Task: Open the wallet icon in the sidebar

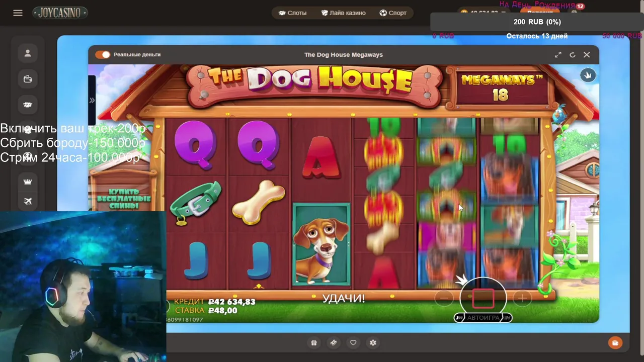Action: click(28, 79)
